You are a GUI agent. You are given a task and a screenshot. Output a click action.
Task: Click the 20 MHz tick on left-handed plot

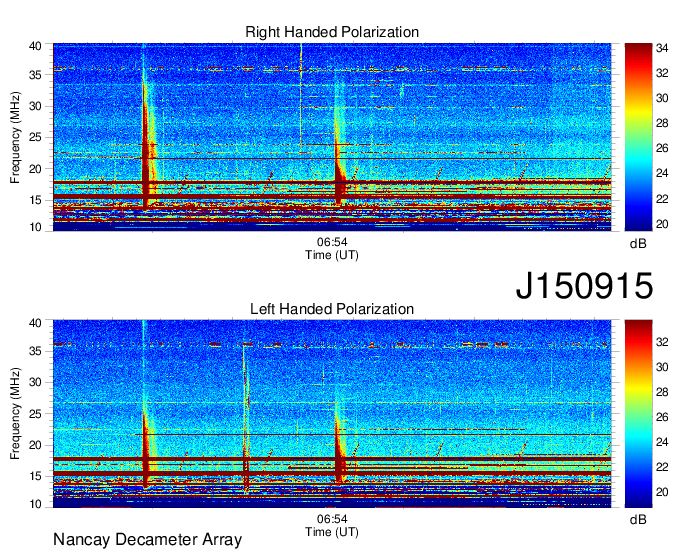[35, 445]
